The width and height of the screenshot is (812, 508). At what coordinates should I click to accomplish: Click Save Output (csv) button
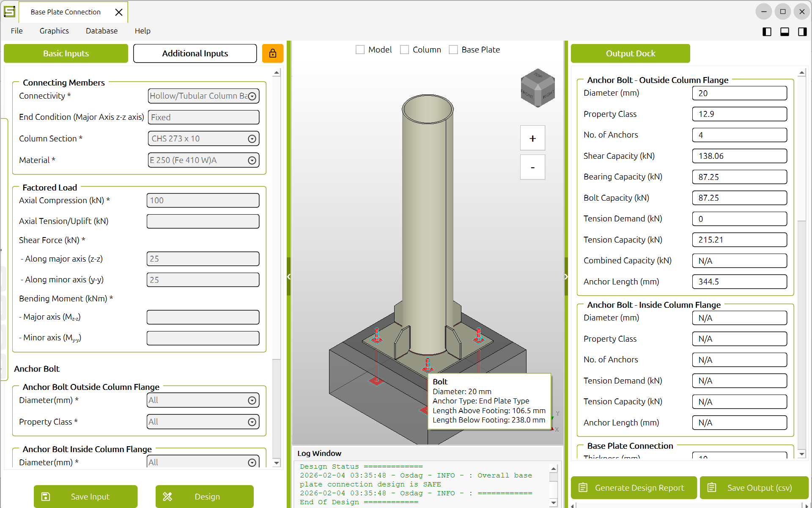tap(754, 488)
